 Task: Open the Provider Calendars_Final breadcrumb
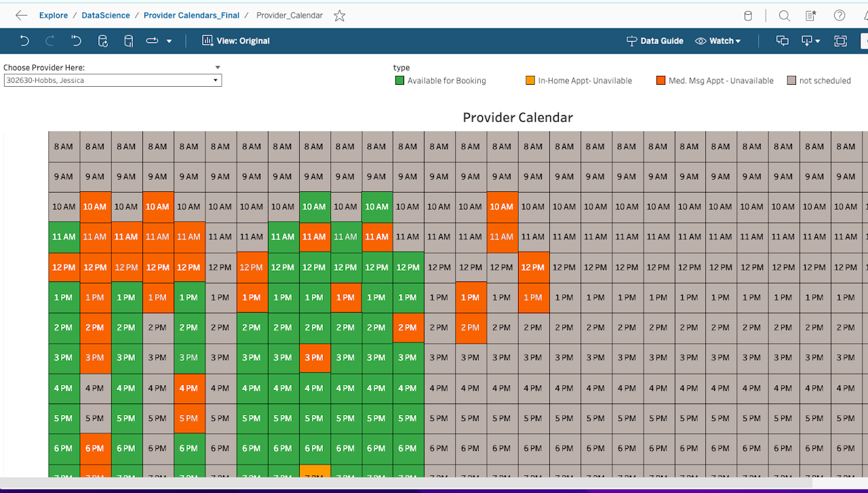point(191,16)
